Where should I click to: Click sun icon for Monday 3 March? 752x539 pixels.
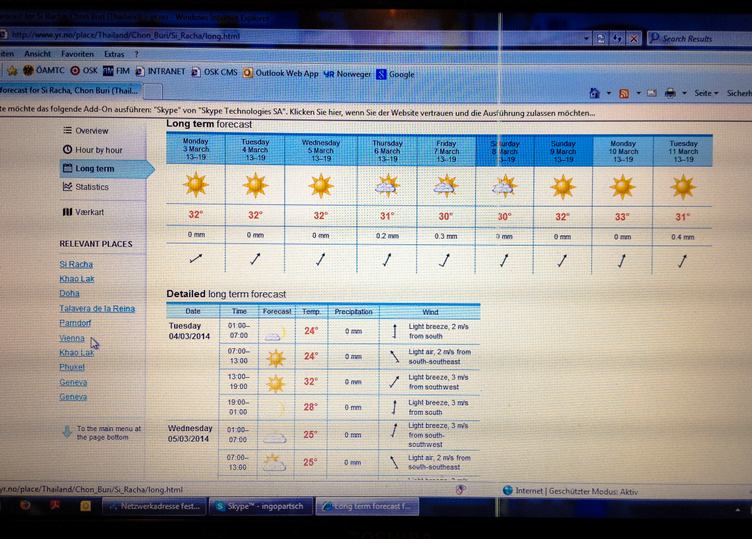click(x=196, y=185)
